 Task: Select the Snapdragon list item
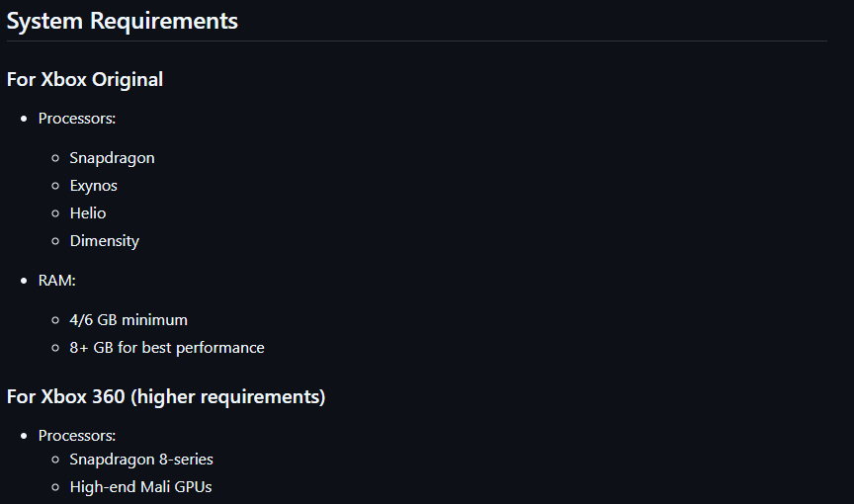pyautogui.click(x=113, y=158)
